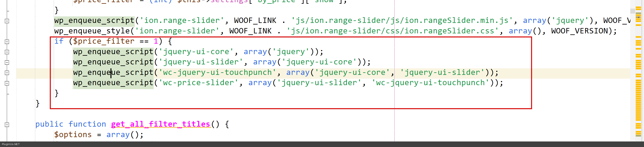Click fold icon next to 'jquery-ui-slider' enqueue line
Viewport: 644px width, 147px height.
point(7,63)
